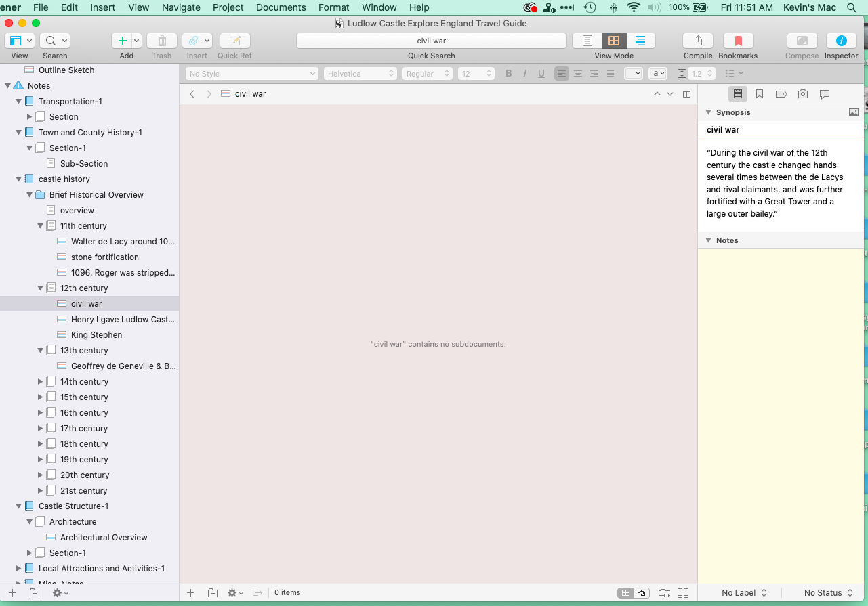
Task: Switch to Outliner view mode
Action: coord(640,41)
